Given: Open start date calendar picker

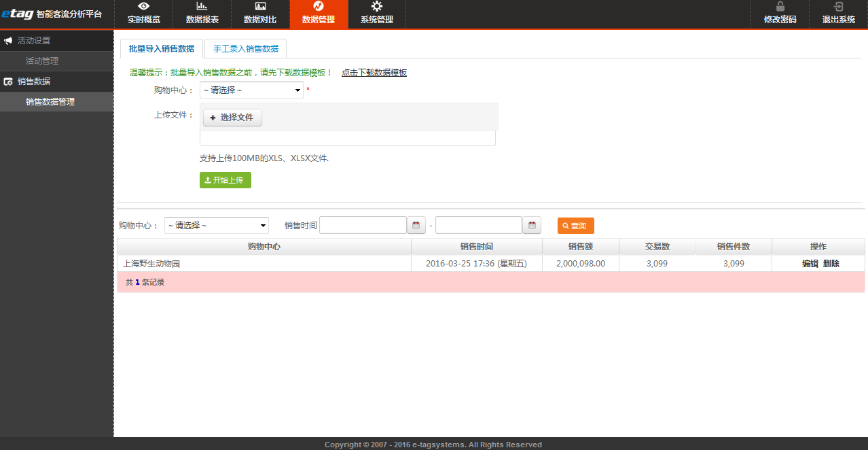Looking at the screenshot, I should pyautogui.click(x=416, y=225).
